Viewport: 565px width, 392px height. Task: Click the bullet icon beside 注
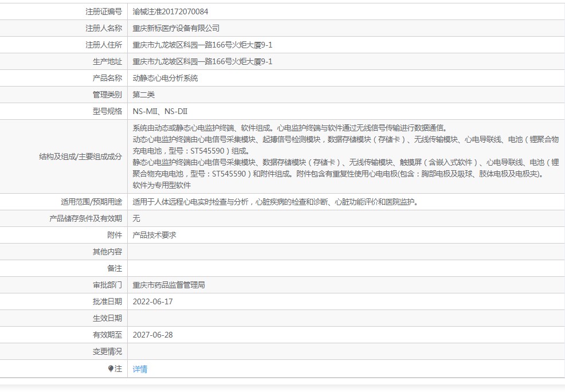tap(111, 369)
